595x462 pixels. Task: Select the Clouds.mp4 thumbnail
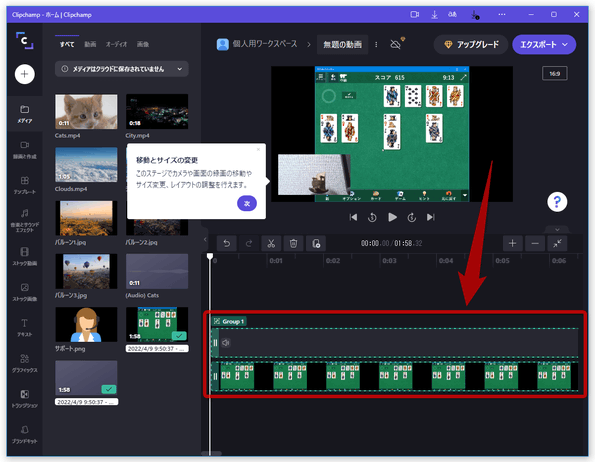(86, 165)
